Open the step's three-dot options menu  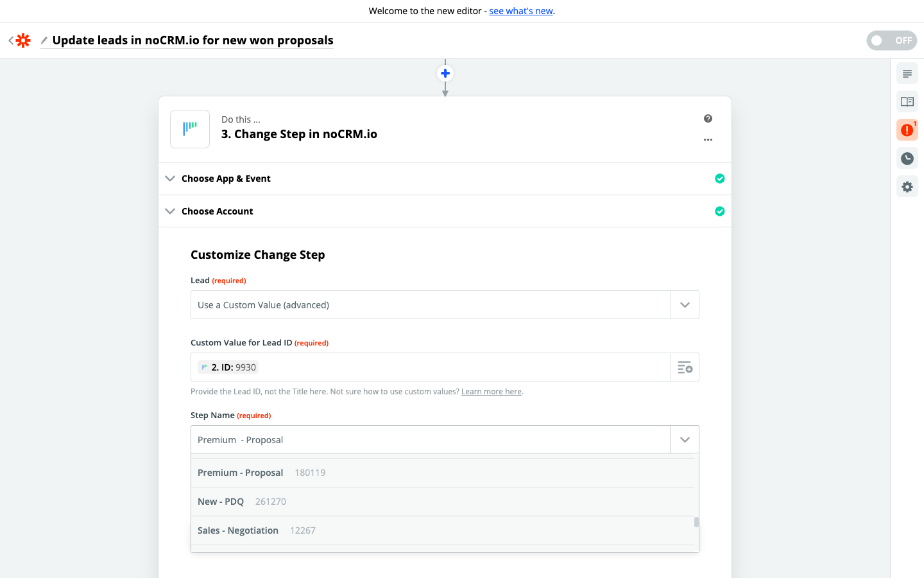708,140
